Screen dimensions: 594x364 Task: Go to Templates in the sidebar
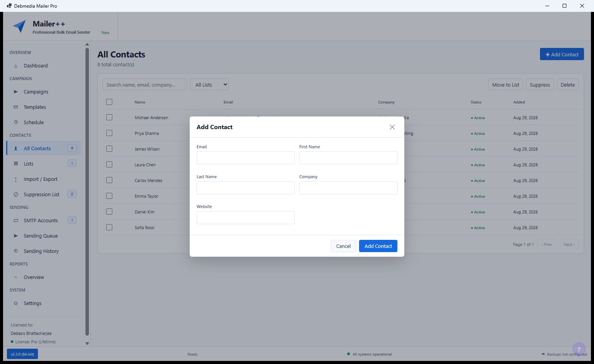pos(44,107)
